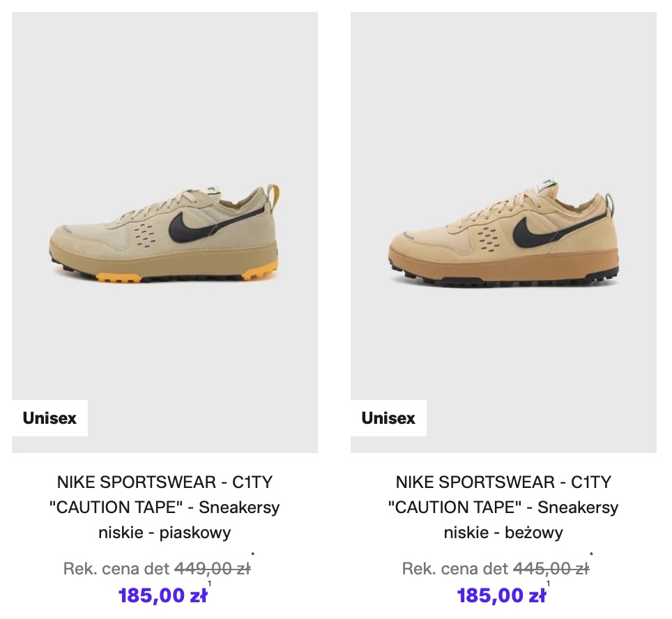Click the crossed-out 445,00 zł price
This screenshot has width=672, height=619.
tap(551, 569)
